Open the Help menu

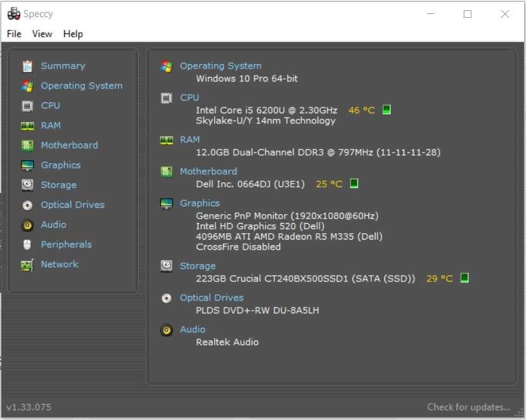point(73,34)
